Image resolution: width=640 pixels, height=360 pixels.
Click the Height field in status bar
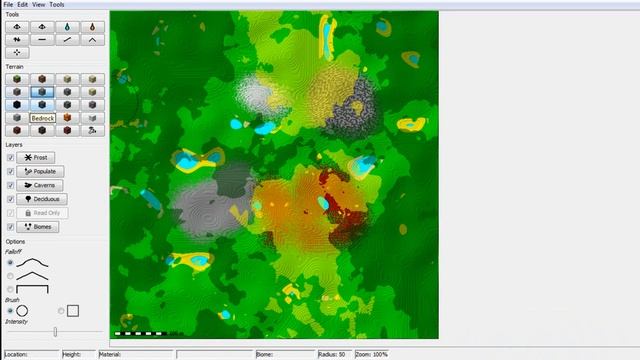(79, 354)
